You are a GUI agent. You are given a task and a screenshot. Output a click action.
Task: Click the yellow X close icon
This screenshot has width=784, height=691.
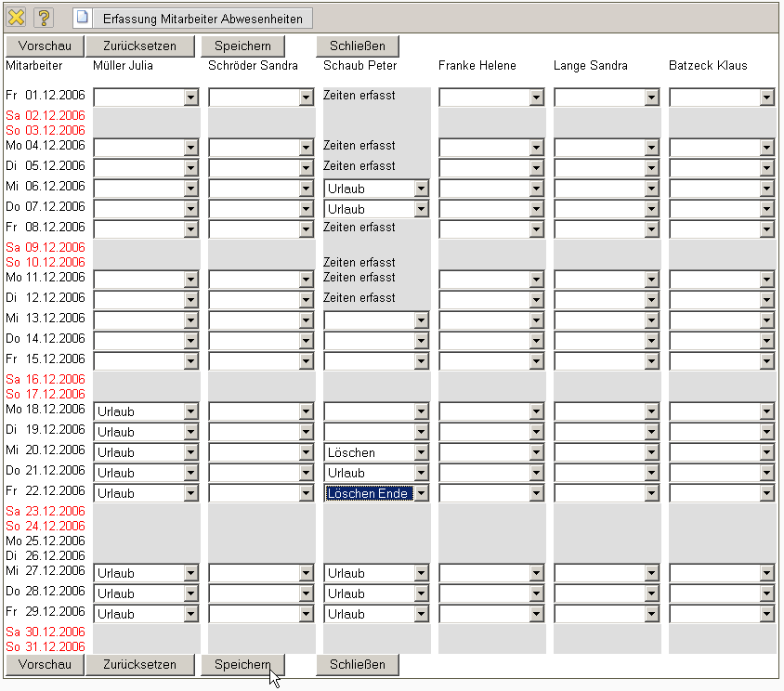(16, 18)
